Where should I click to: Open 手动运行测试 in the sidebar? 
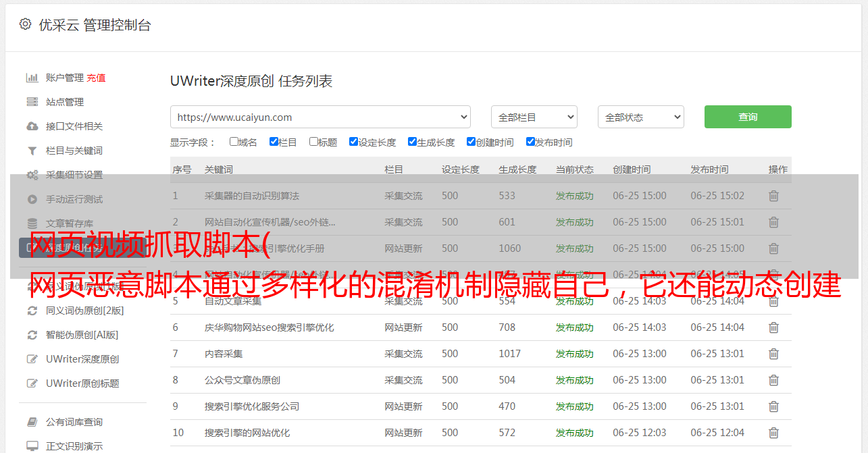pos(74,199)
